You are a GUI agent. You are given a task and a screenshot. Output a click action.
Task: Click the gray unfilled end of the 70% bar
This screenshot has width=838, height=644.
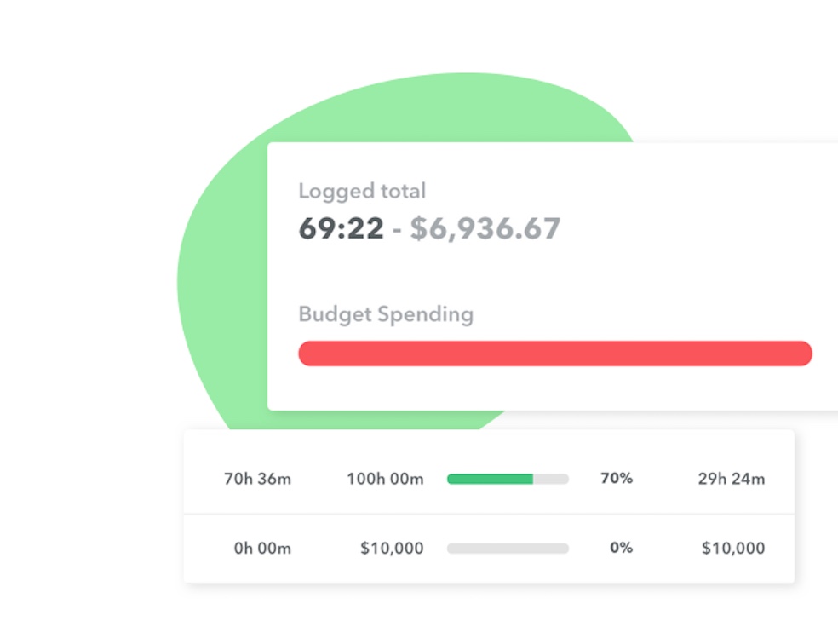click(x=552, y=479)
